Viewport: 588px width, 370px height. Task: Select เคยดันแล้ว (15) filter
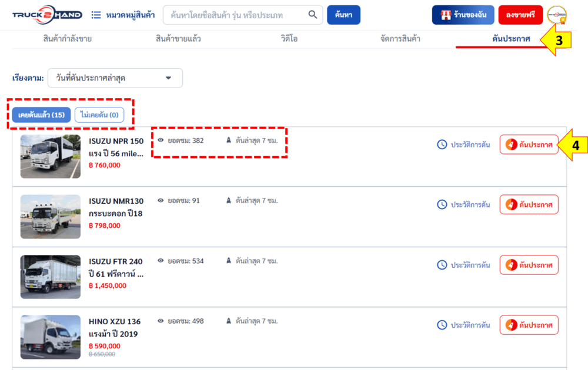click(41, 115)
